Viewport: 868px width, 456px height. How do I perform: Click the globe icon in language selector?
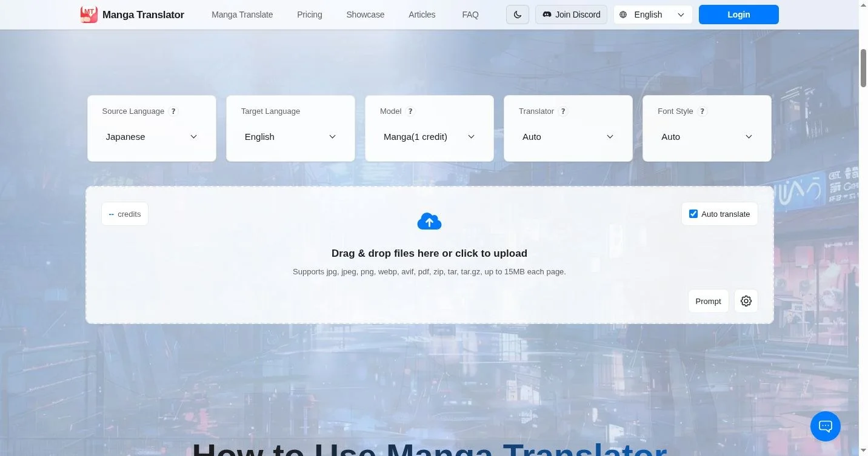pyautogui.click(x=623, y=15)
